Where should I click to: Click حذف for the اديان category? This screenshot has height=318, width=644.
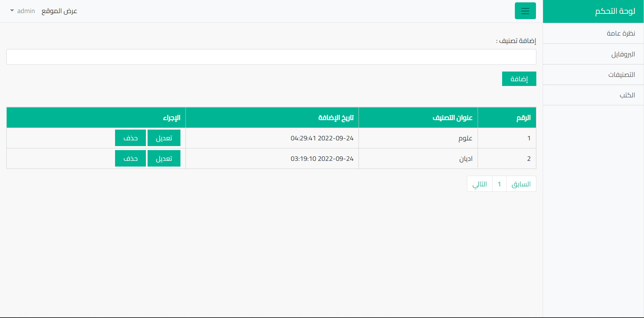(x=130, y=158)
